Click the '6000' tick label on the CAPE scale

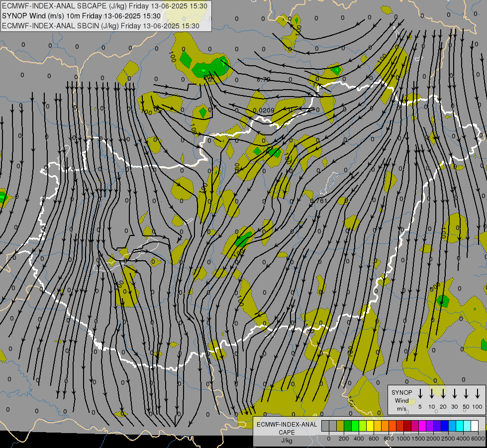(478, 439)
